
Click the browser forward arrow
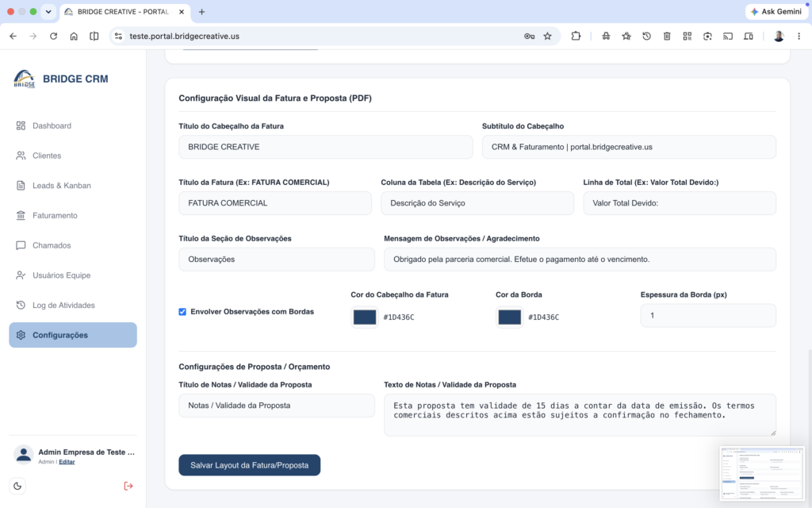[33, 37]
